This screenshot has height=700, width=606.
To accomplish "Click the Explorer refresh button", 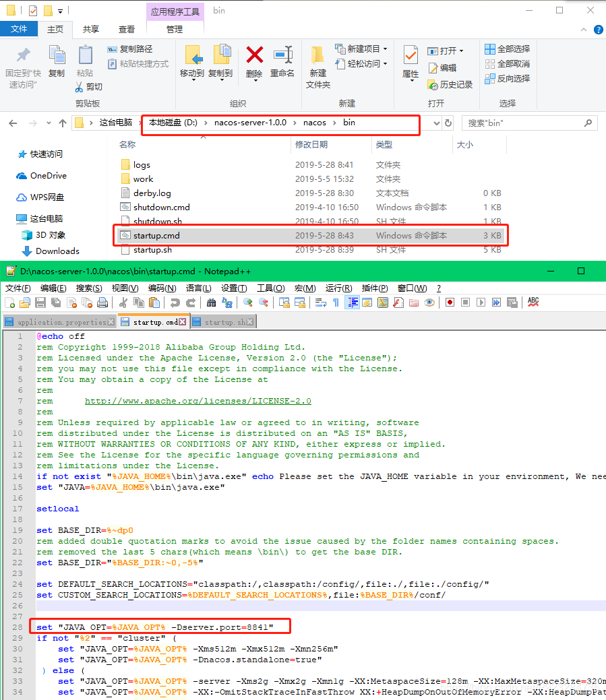I will click(448, 123).
